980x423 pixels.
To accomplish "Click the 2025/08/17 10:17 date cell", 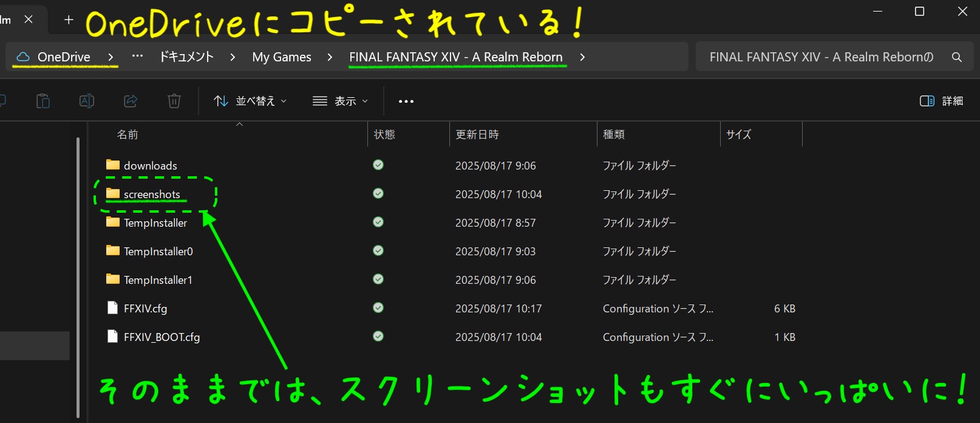I will tap(499, 309).
